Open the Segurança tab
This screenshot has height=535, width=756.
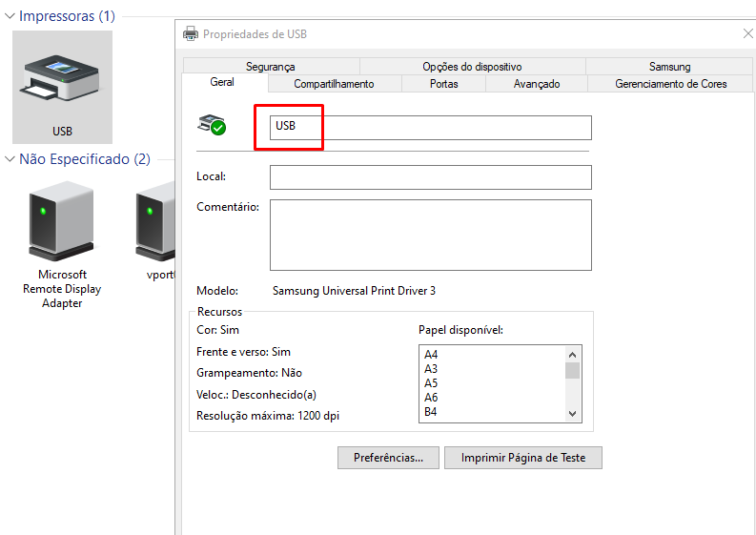coord(270,67)
